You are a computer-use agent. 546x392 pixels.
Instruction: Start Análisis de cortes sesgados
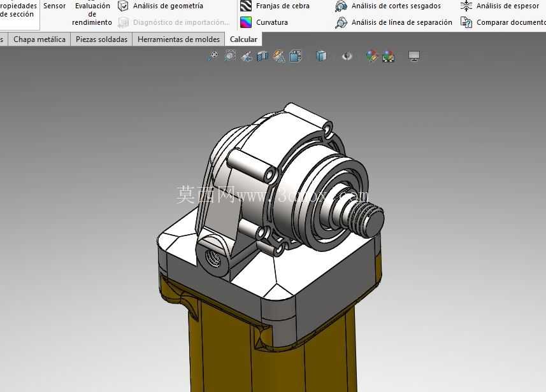pos(388,6)
